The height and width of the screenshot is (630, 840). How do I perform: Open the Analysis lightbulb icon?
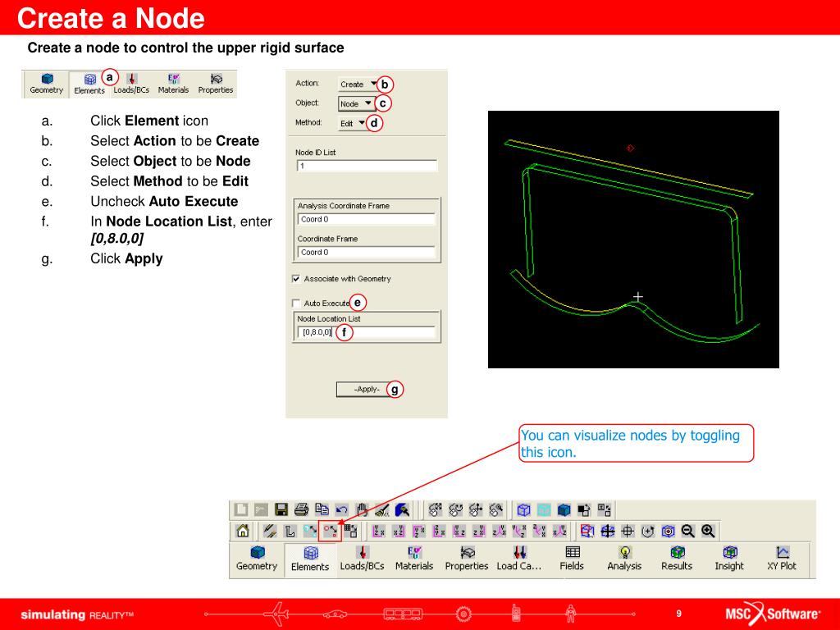[x=624, y=558]
